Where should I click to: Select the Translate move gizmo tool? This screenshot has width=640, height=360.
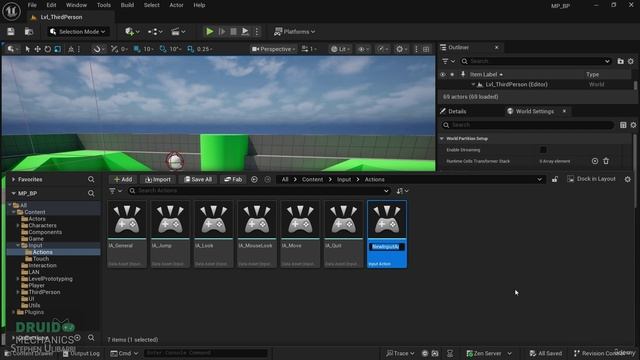pyautogui.click(x=38, y=49)
